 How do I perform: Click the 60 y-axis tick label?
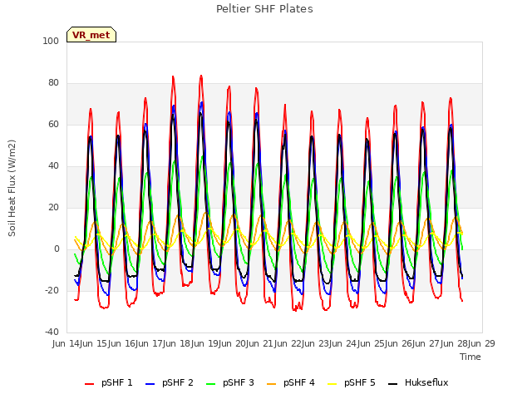point(53,124)
